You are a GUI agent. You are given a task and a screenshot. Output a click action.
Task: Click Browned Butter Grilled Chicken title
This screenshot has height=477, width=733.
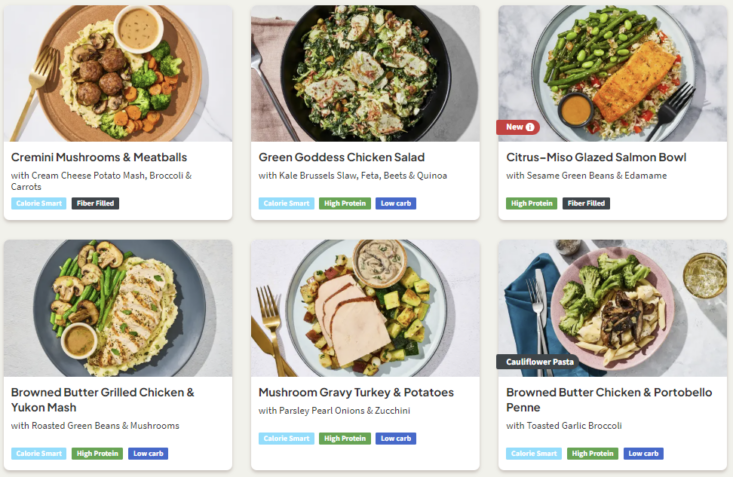(x=102, y=400)
